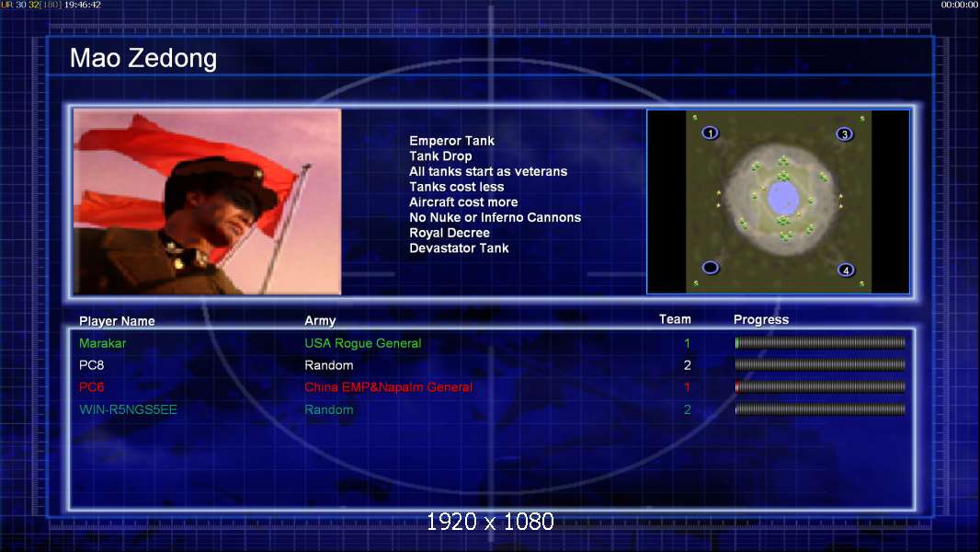Click the timer in the top-right corner
The width and height of the screenshot is (980, 552).
point(960,5)
